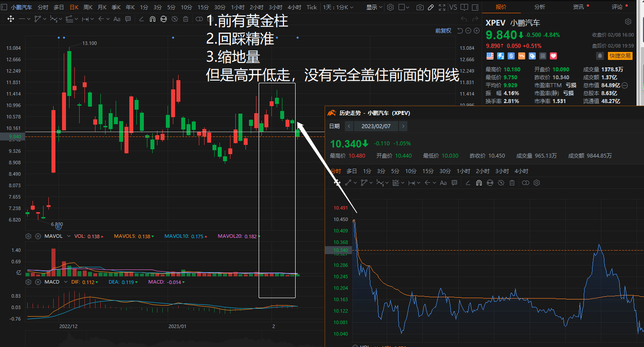Reset the chart zoom with the undo-arrow icon
The image size is (644, 347).
[x=460, y=31]
